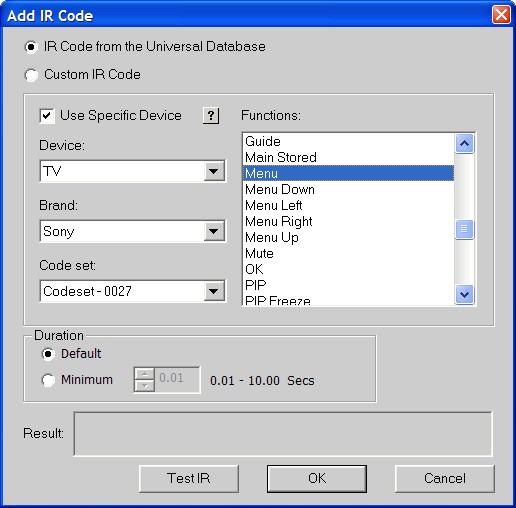This screenshot has height=508, width=516.
Task: Pick the Guide function entry
Action: pos(348,141)
